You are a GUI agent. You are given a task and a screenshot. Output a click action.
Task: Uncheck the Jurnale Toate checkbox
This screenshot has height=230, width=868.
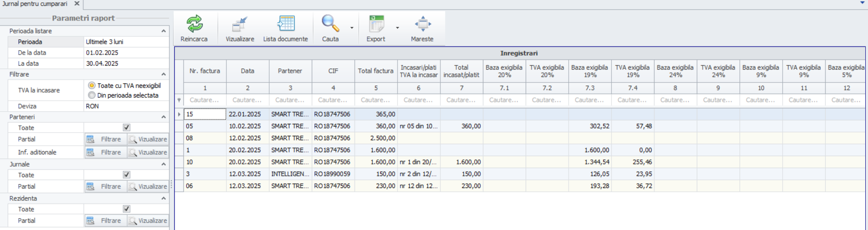(x=126, y=175)
